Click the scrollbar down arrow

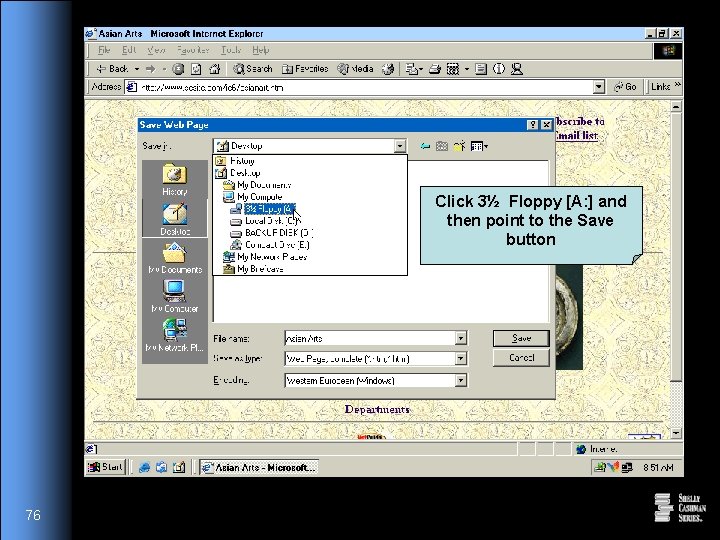click(676, 433)
